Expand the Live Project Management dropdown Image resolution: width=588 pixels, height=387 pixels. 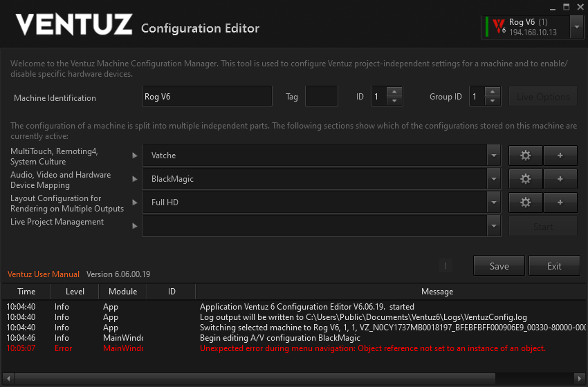coord(493,226)
